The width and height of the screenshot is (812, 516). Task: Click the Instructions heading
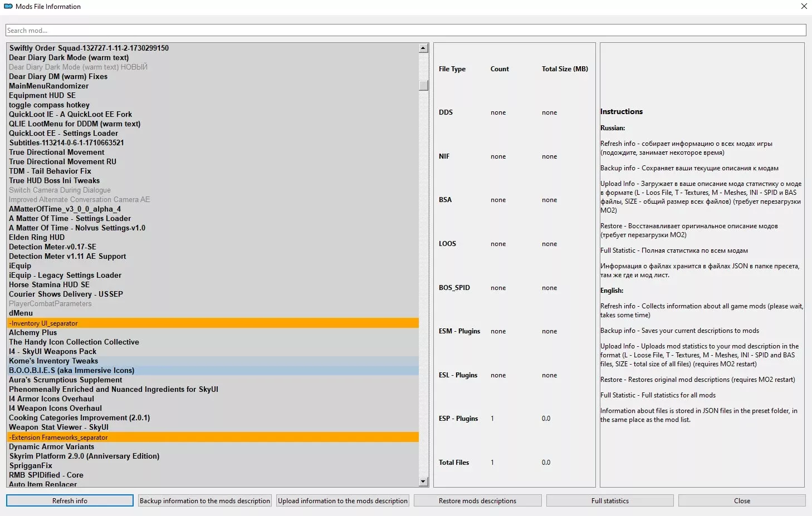coord(622,111)
